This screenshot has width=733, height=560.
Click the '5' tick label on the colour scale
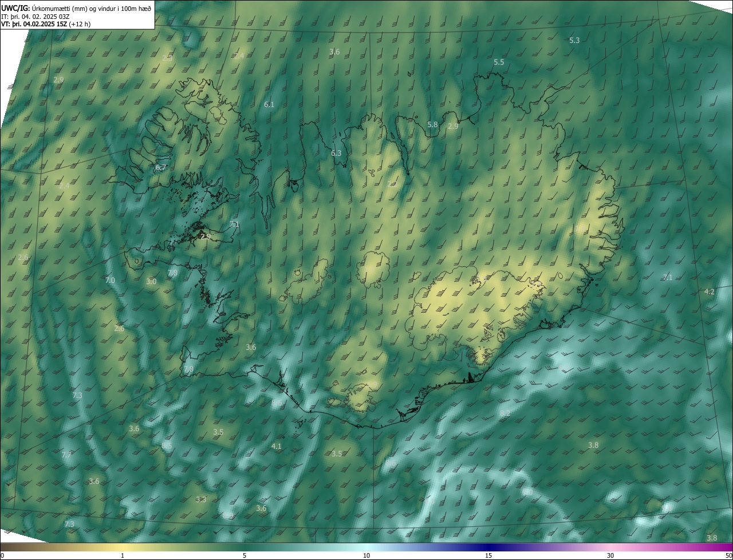coord(245,555)
